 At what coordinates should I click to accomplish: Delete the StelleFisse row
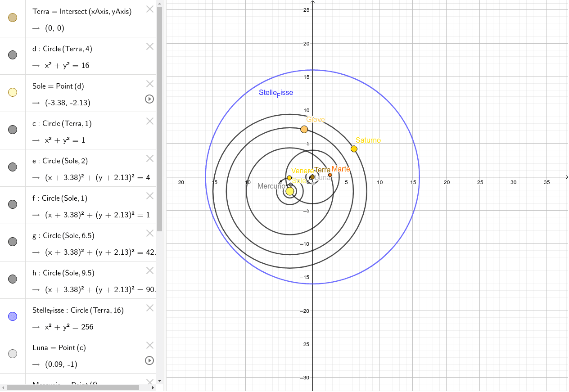point(150,308)
